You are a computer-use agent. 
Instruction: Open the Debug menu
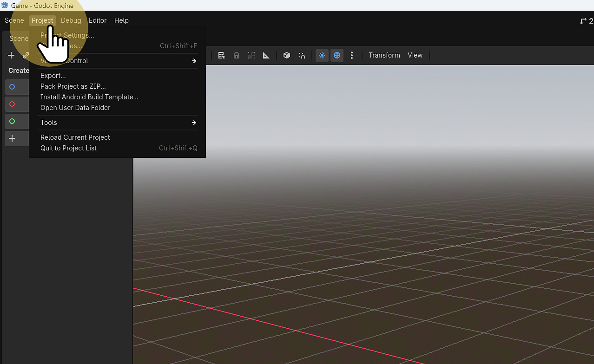coord(71,20)
